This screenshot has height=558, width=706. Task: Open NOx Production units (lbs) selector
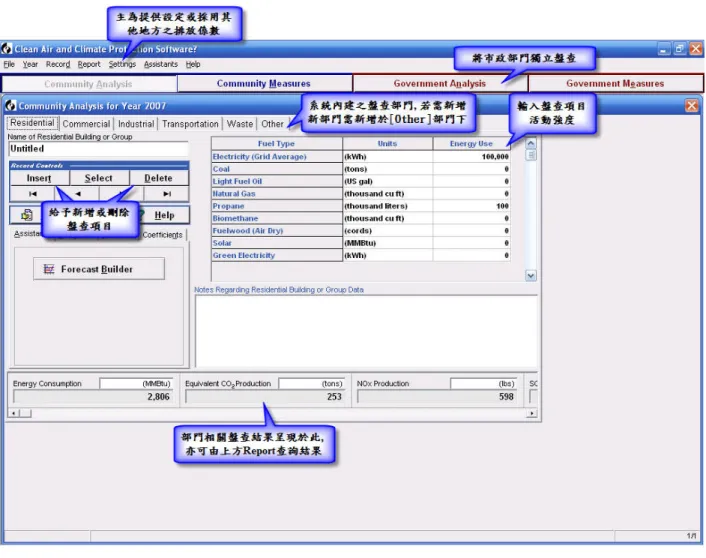[x=483, y=384]
